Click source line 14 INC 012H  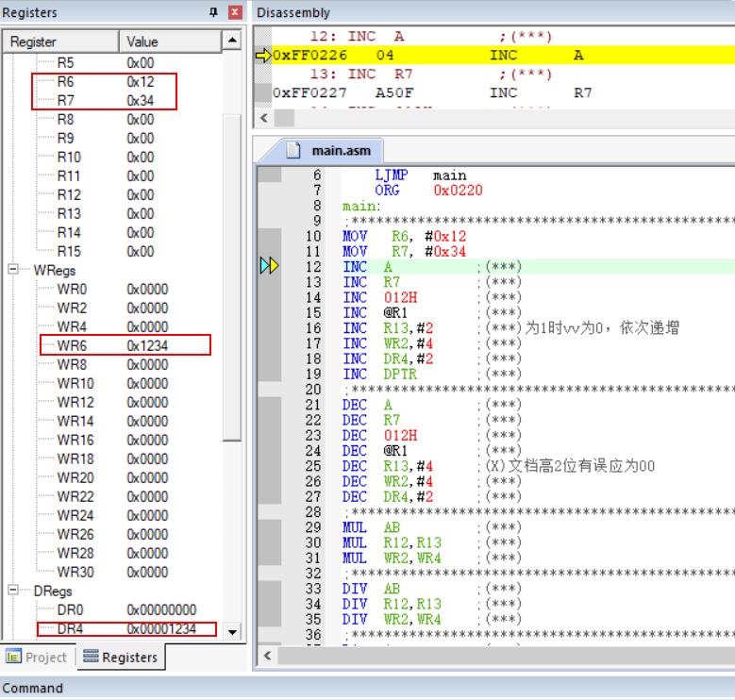379,297
